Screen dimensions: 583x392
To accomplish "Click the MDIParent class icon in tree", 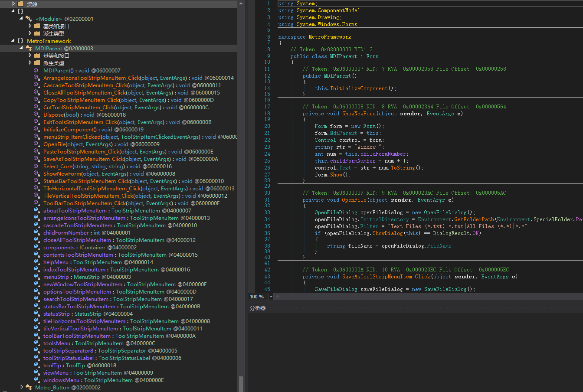I will pyautogui.click(x=29, y=48).
